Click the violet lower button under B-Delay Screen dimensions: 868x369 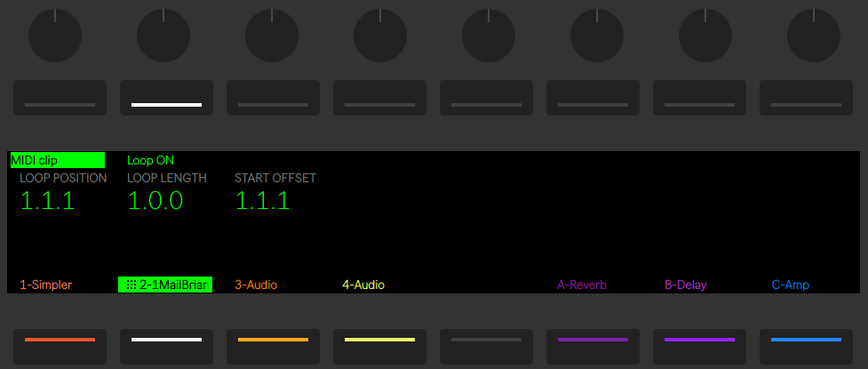point(700,346)
